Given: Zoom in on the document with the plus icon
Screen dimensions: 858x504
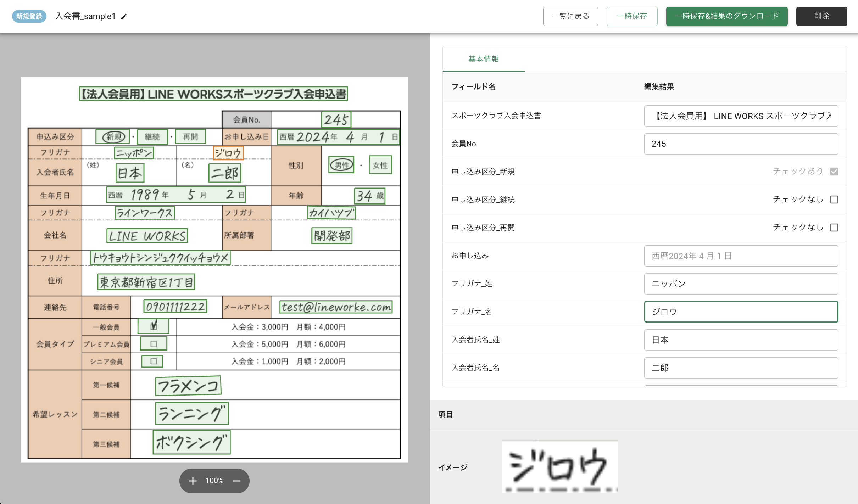Looking at the screenshot, I should (192, 481).
